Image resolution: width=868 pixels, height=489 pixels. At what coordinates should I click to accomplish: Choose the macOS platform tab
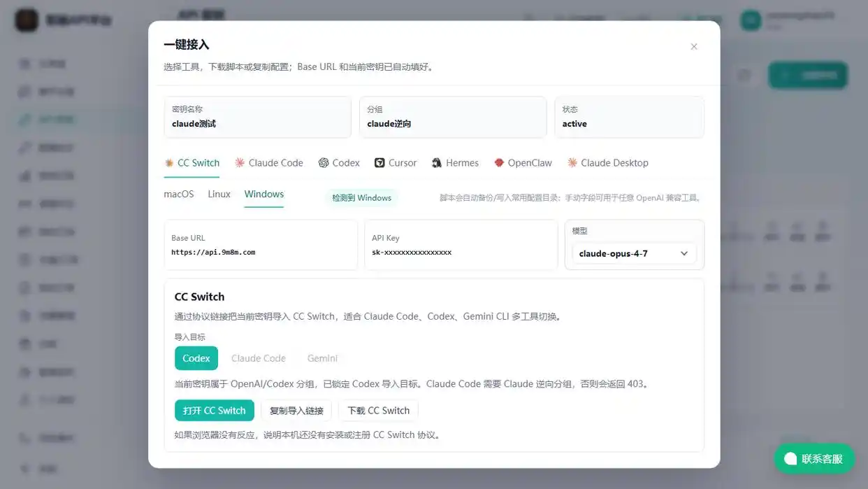(179, 194)
